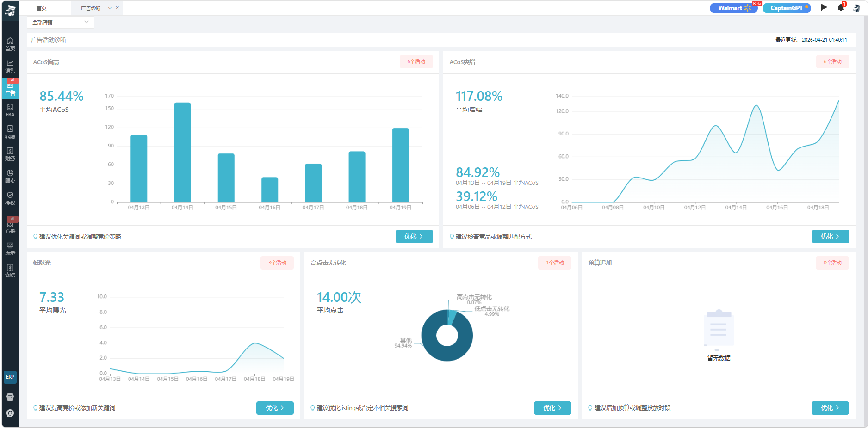
Task: Close the 广告诊断 tab
Action: [118, 8]
